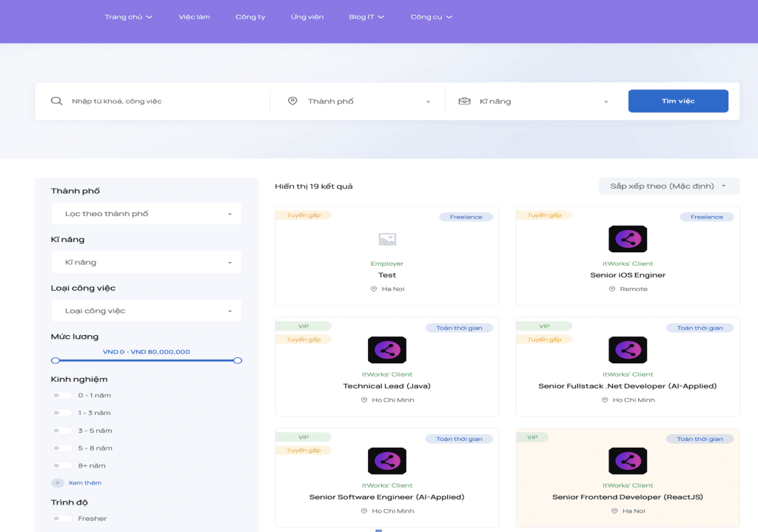Open the Kĩ năng dropdown in search bar
Image resolution: width=758 pixels, height=532 pixels.
pos(533,101)
